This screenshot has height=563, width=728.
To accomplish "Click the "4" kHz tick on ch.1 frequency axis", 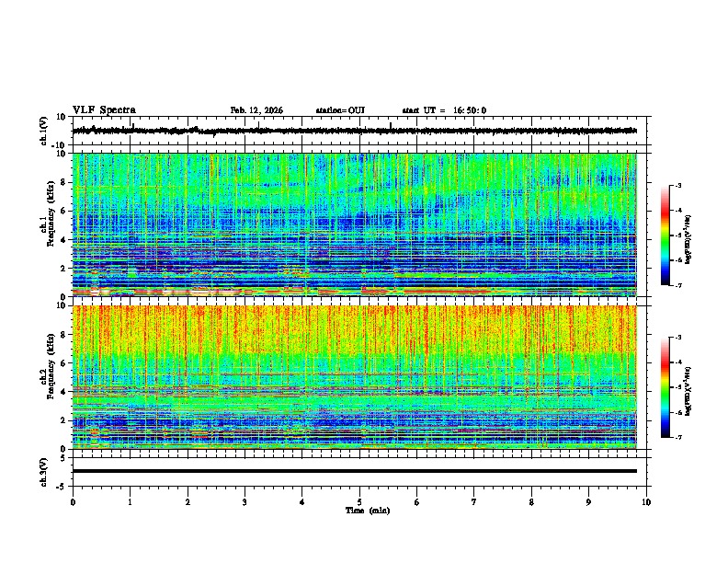I will click(64, 240).
